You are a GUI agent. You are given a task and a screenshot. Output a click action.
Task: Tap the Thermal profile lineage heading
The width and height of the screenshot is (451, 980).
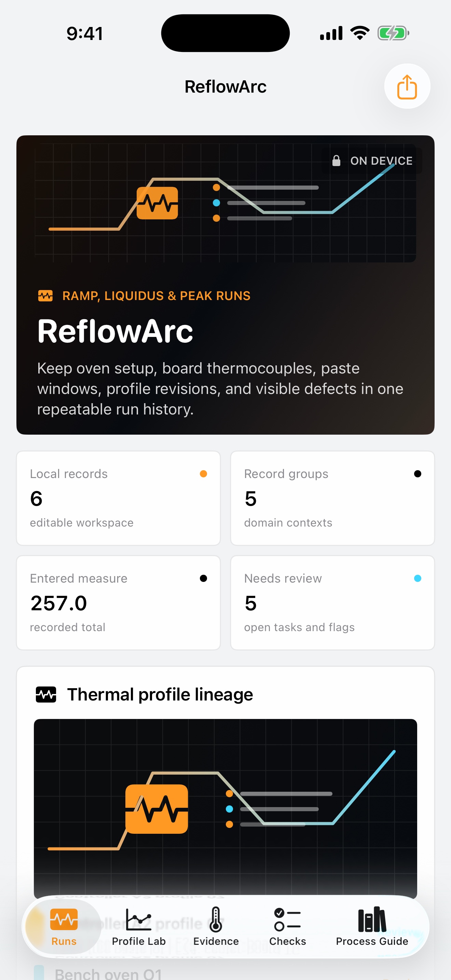[x=160, y=694]
